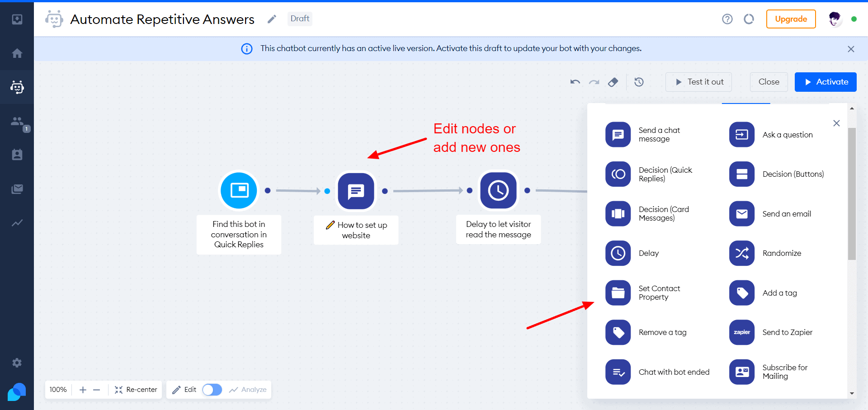The height and width of the screenshot is (410, 868).
Task: Toggle the Edit/Analyze mode switch
Action: 212,390
